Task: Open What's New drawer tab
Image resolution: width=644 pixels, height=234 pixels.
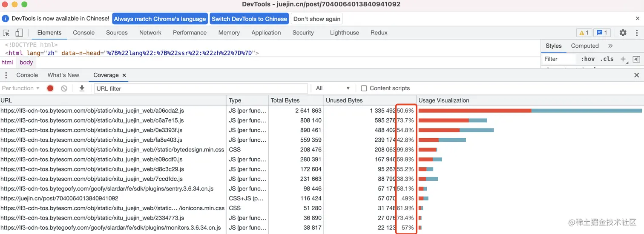Action: tap(63, 75)
